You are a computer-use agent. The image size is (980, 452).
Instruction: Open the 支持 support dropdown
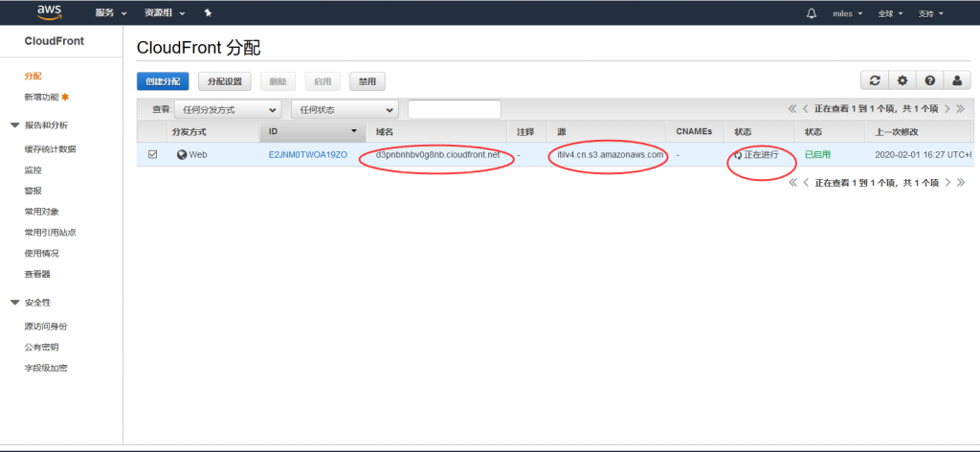tap(930, 13)
